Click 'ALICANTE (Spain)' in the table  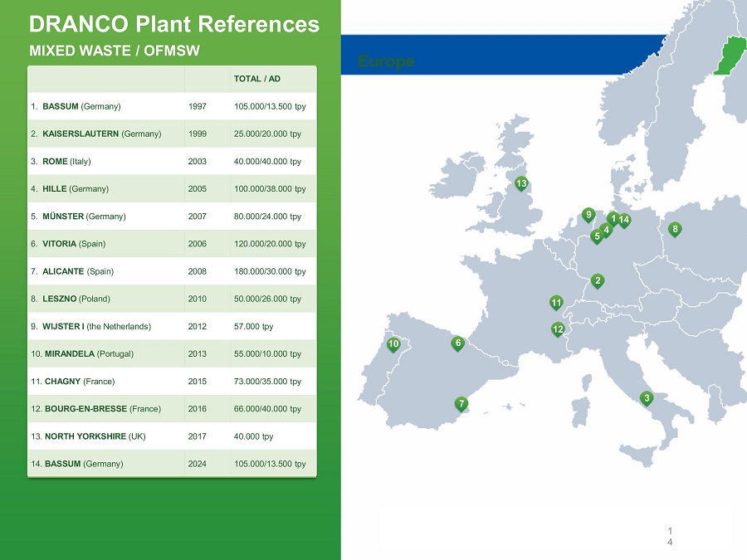point(78,271)
